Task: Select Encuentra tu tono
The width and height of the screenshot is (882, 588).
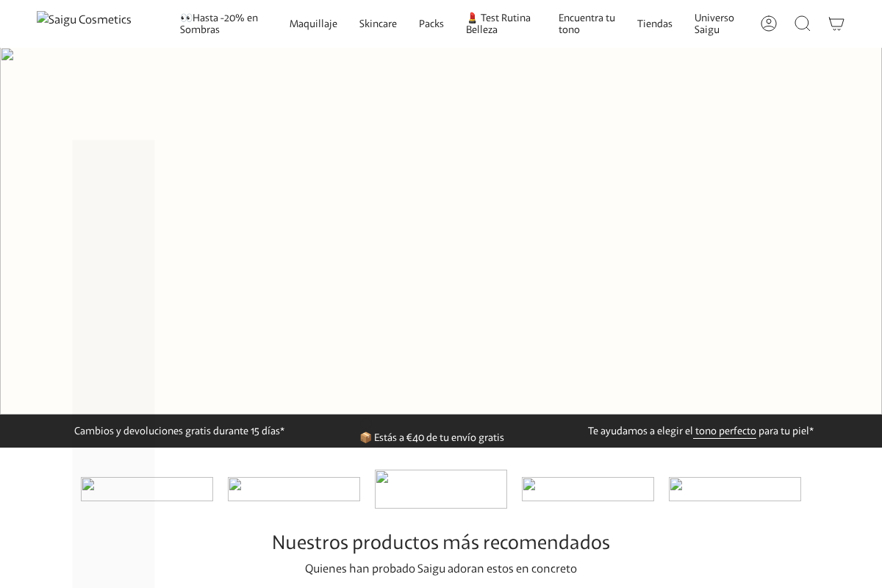Action: pyautogui.click(x=587, y=24)
